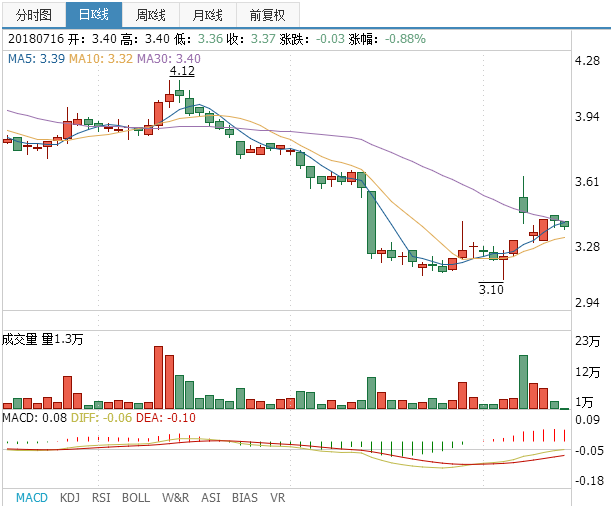Click the 0.09 MACD axis label

[x=587, y=420]
